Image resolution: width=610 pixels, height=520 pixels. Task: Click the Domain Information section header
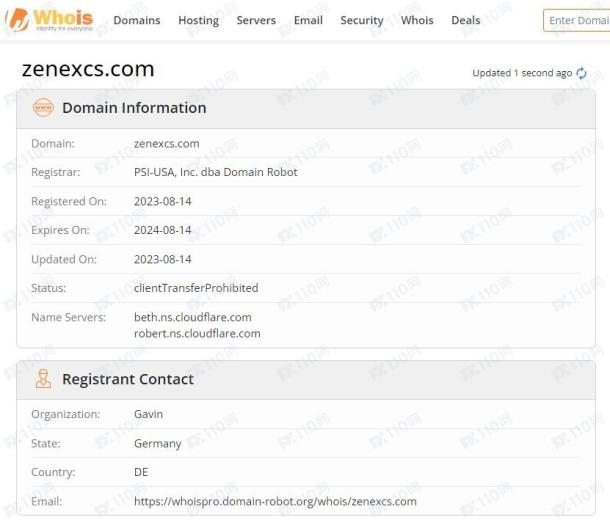(x=306, y=108)
